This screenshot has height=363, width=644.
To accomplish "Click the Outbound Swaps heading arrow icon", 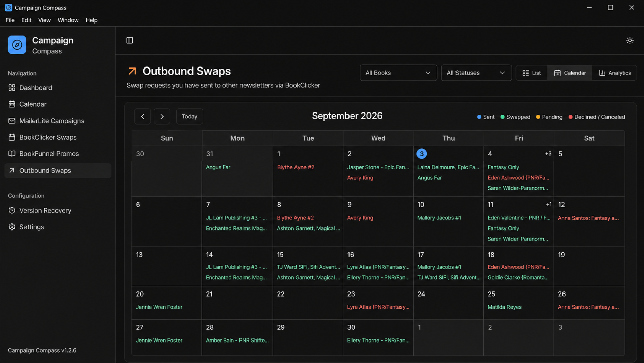I will [132, 71].
